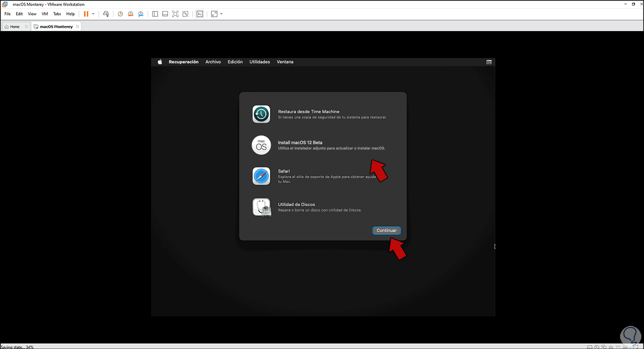Viewport: 644px width, 349px height.
Task: Open the VM menu
Action: point(45,14)
